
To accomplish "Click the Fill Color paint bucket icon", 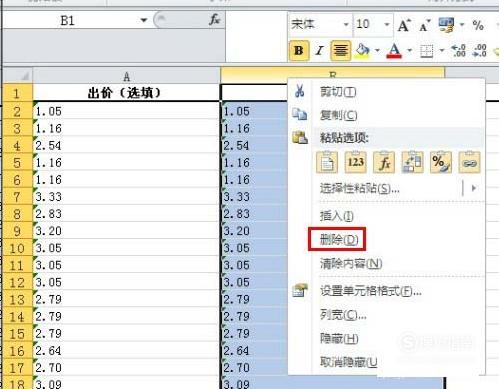I will click(x=363, y=51).
